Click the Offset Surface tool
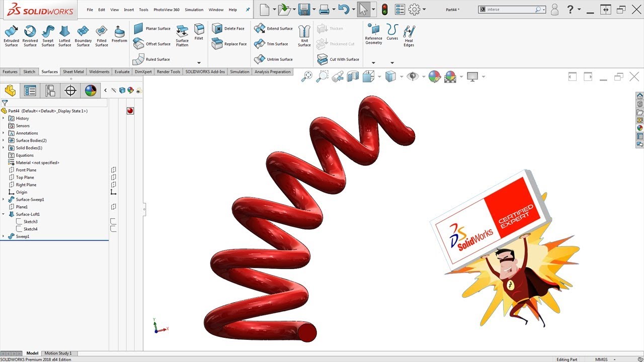644x362 pixels. coord(152,44)
